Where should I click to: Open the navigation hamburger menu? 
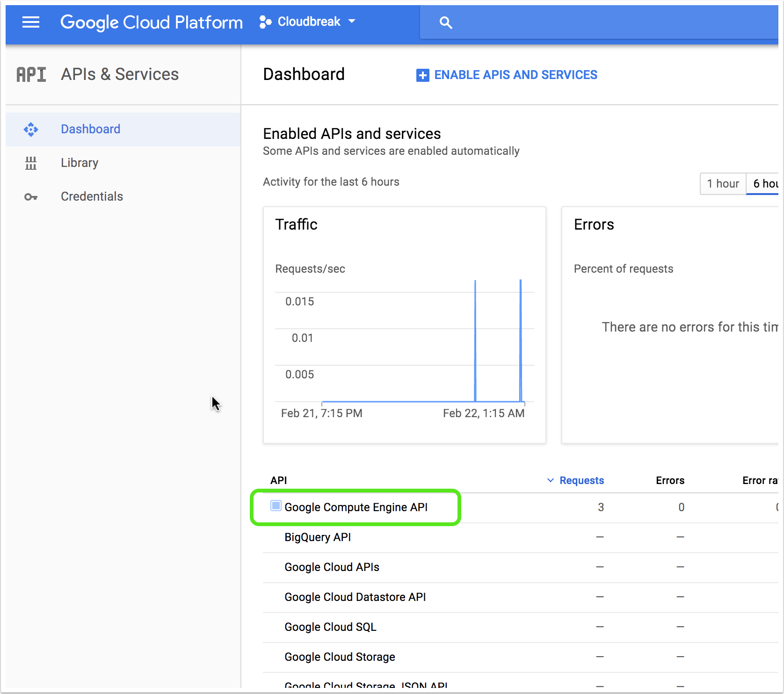[31, 22]
